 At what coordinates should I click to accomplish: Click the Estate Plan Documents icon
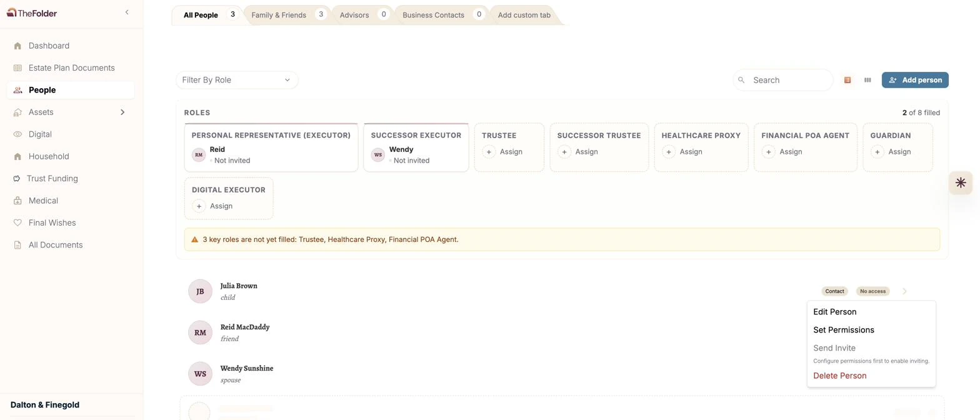pos(17,68)
